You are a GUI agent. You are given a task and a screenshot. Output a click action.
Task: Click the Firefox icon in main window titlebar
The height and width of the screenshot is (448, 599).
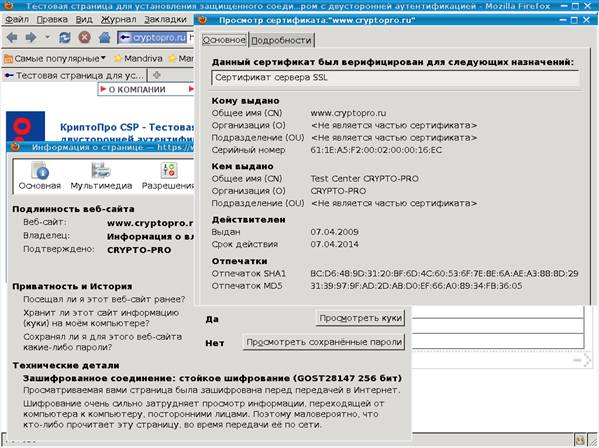tap(8, 5)
